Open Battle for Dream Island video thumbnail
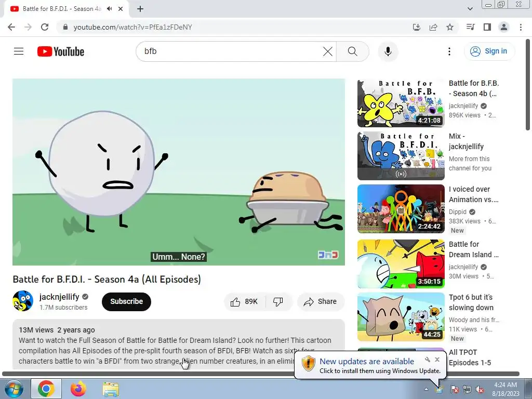Screen dimensions: 532x399 click(401, 264)
